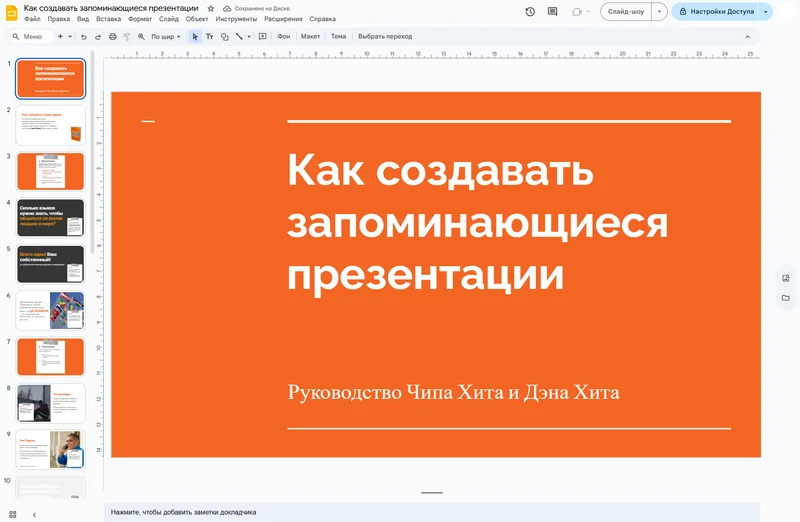Open the Формат menu
Image resolution: width=800 pixels, height=522 pixels.
coord(140,19)
